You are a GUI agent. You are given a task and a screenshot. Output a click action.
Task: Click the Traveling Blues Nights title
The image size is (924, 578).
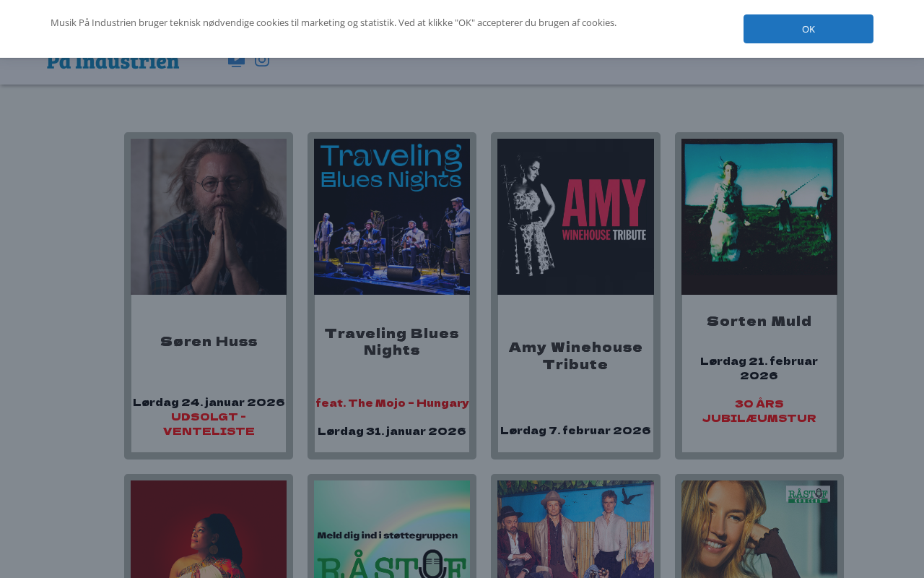click(x=392, y=342)
